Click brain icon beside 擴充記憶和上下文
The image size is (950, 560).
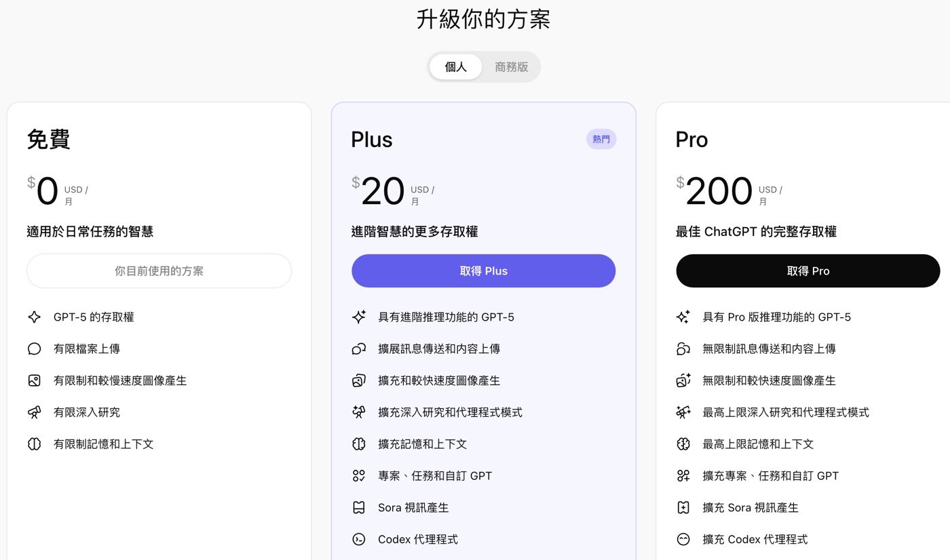click(x=359, y=444)
